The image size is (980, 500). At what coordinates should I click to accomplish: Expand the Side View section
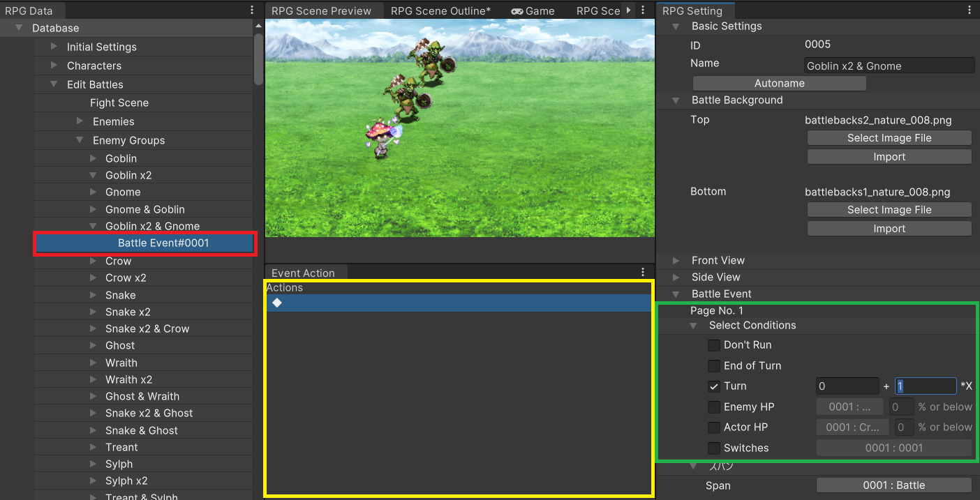click(676, 277)
